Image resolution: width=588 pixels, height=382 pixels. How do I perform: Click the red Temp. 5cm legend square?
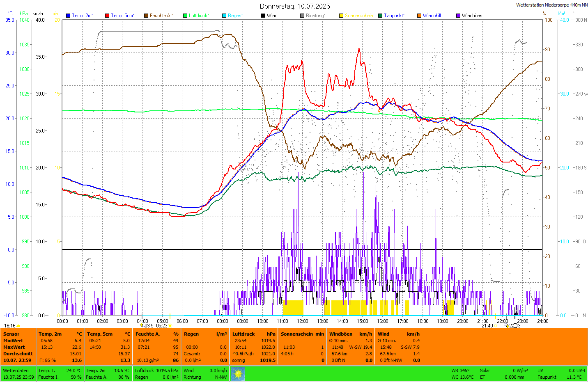pyautogui.click(x=107, y=16)
